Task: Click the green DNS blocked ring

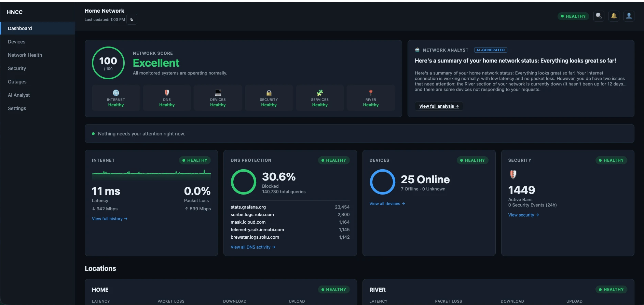Action: (x=244, y=182)
